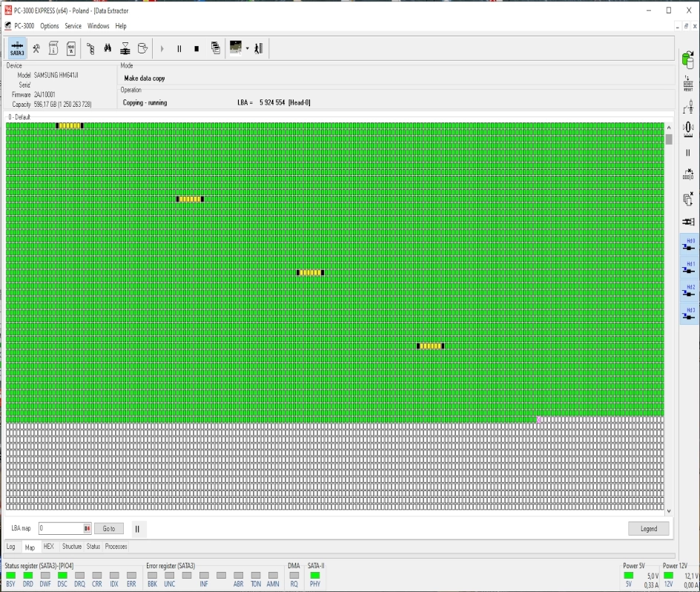This screenshot has width=700, height=592.
Task: Click the connector plug sidebar icon
Action: [x=688, y=222]
